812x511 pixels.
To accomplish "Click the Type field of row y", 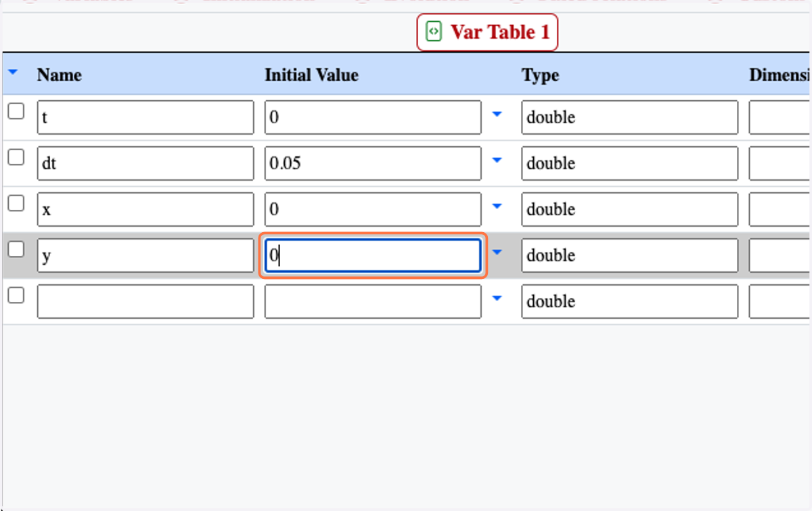I will (x=630, y=256).
